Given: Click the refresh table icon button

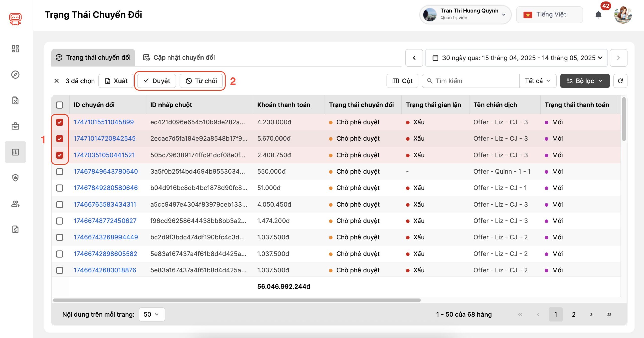Looking at the screenshot, I should [x=620, y=81].
